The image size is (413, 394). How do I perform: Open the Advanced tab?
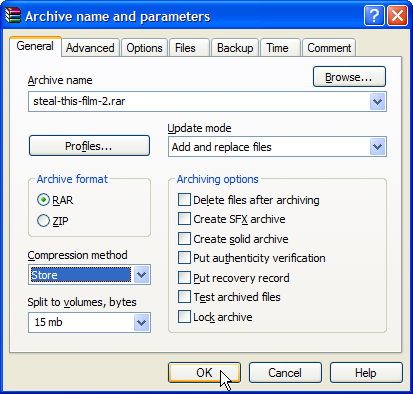click(x=90, y=48)
